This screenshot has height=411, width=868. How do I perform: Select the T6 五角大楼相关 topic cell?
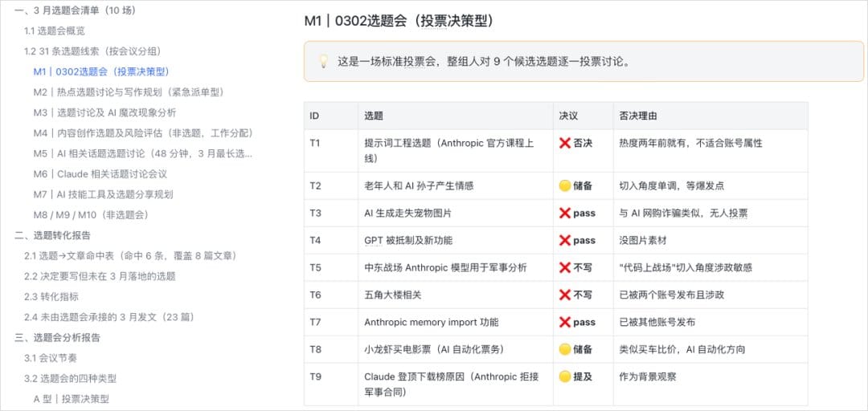(455, 295)
